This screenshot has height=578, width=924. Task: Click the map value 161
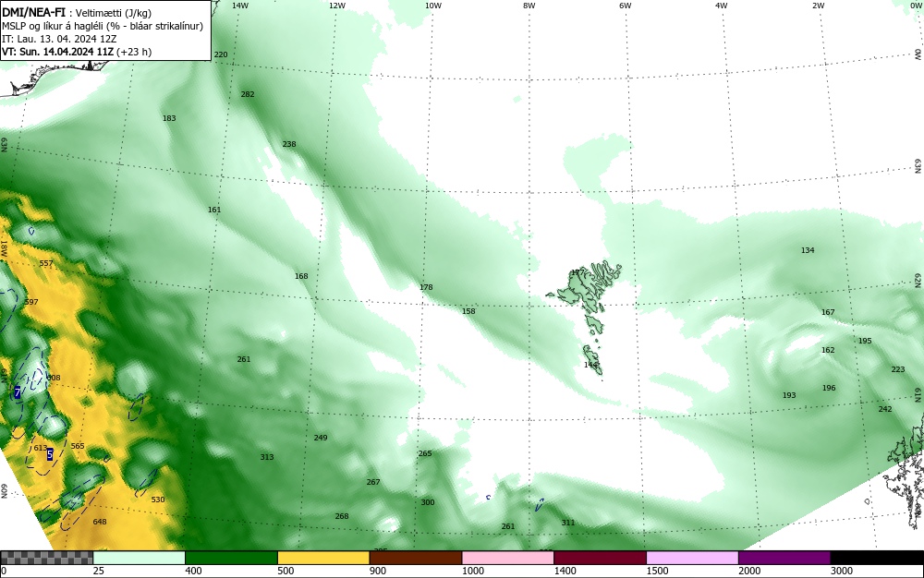click(x=214, y=211)
